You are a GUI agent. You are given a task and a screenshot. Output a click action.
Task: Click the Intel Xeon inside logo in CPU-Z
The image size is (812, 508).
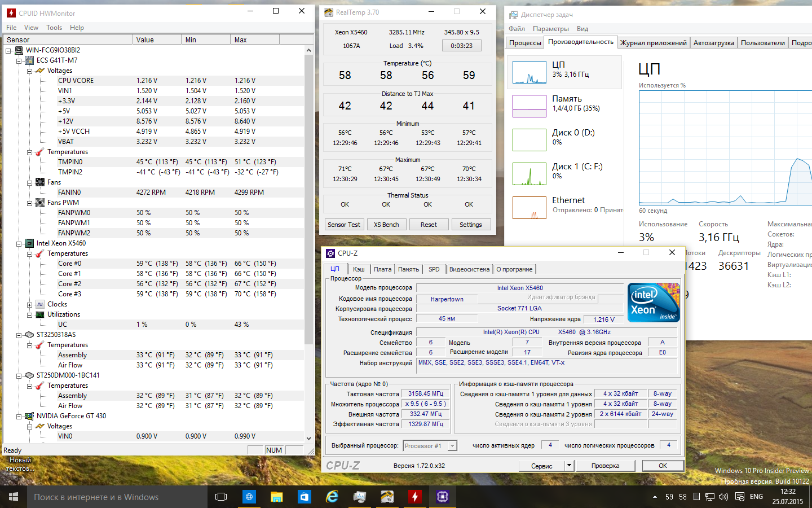(654, 303)
